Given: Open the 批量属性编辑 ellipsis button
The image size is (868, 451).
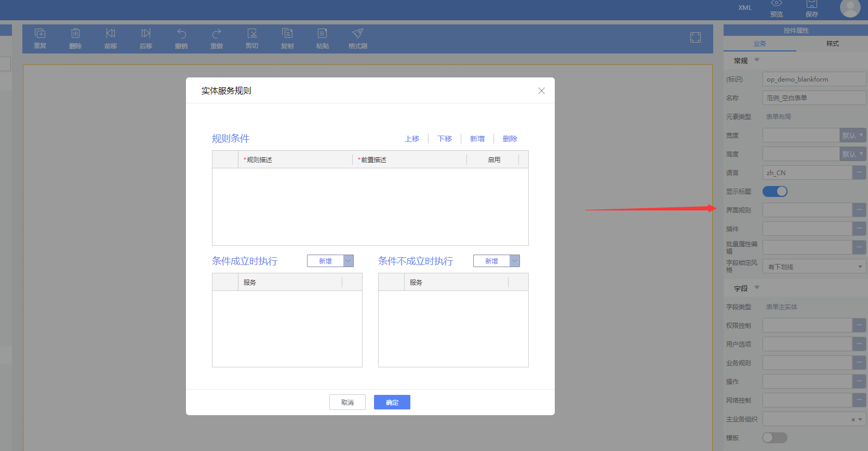Looking at the screenshot, I should 859,247.
